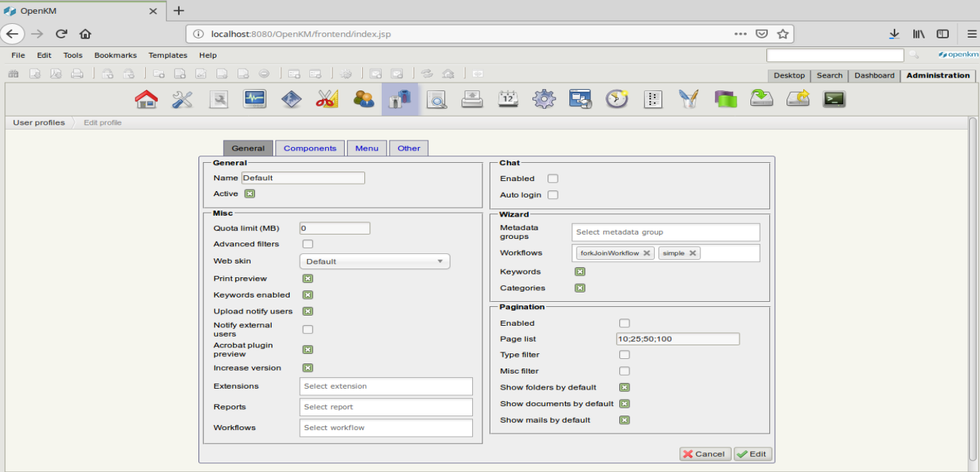Image resolution: width=980 pixels, height=472 pixels.
Task: Open the users management icon
Action: click(x=364, y=99)
